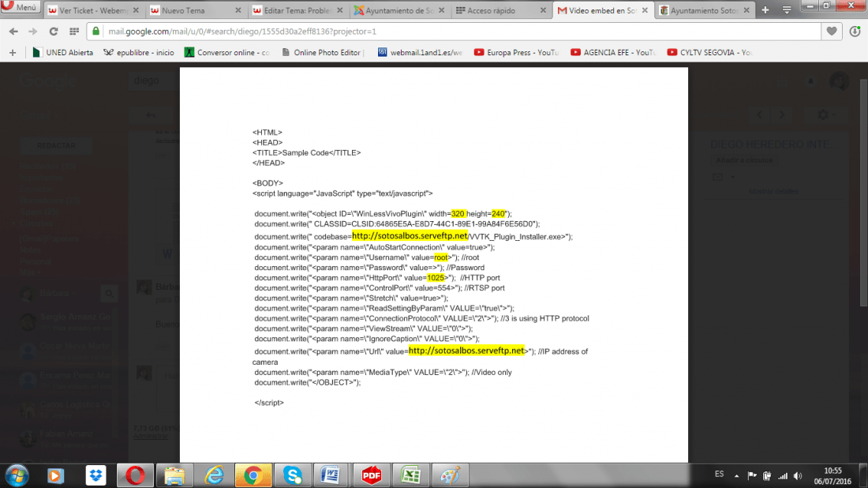This screenshot has width=868, height=488.
Task: Open the Action Center flag icon
Action: 752,476
